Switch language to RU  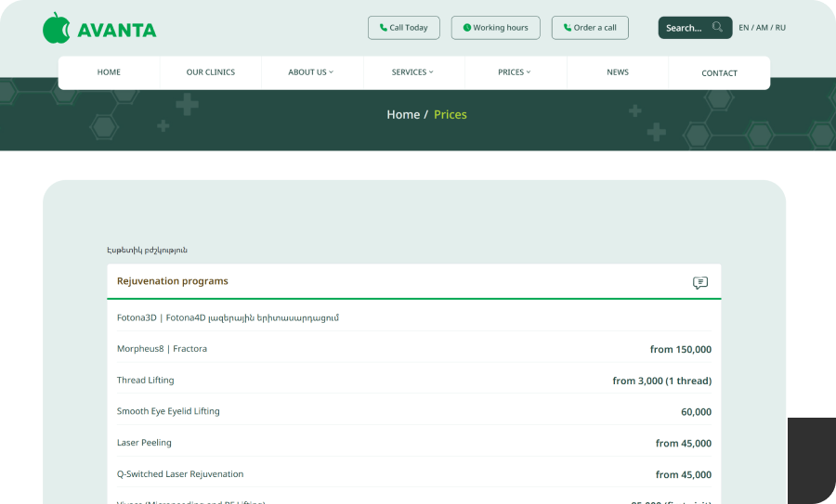click(780, 28)
